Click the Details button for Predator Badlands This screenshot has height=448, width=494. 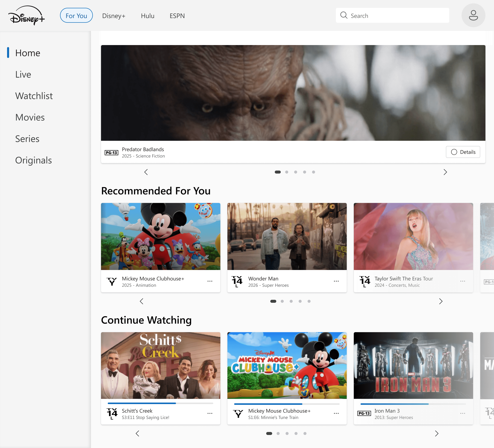click(463, 152)
